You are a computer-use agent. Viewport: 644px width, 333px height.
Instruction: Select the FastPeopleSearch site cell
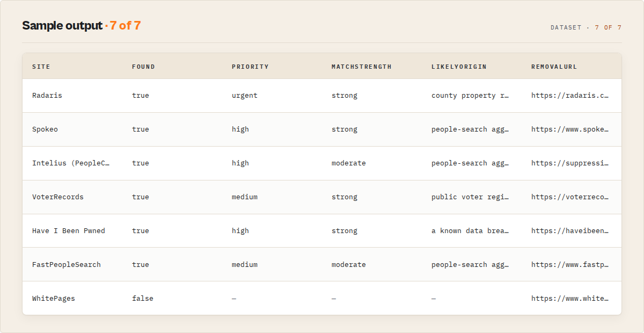(67, 265)
